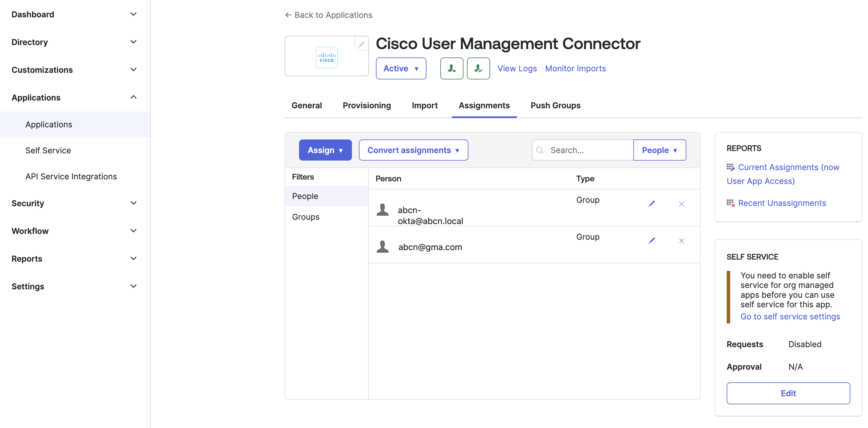The width and height of the screenshot is (868, 428).
Task: Select the Assignments tab
Action: 484,105
